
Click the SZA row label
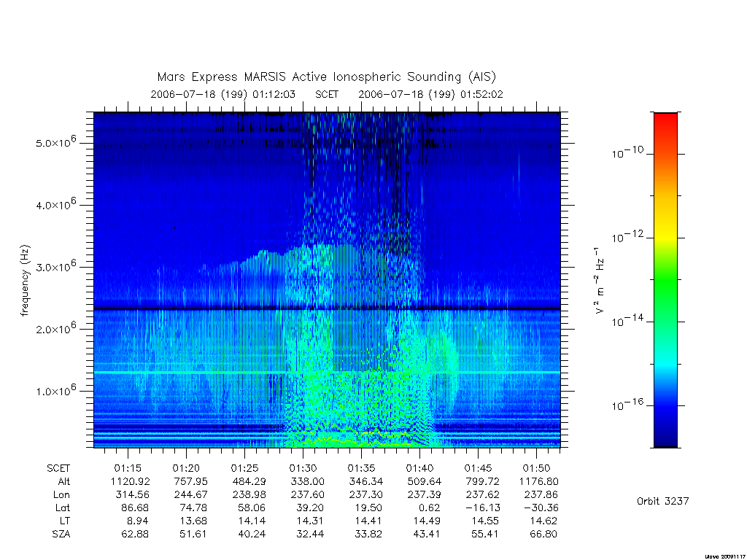coord(61,534)
